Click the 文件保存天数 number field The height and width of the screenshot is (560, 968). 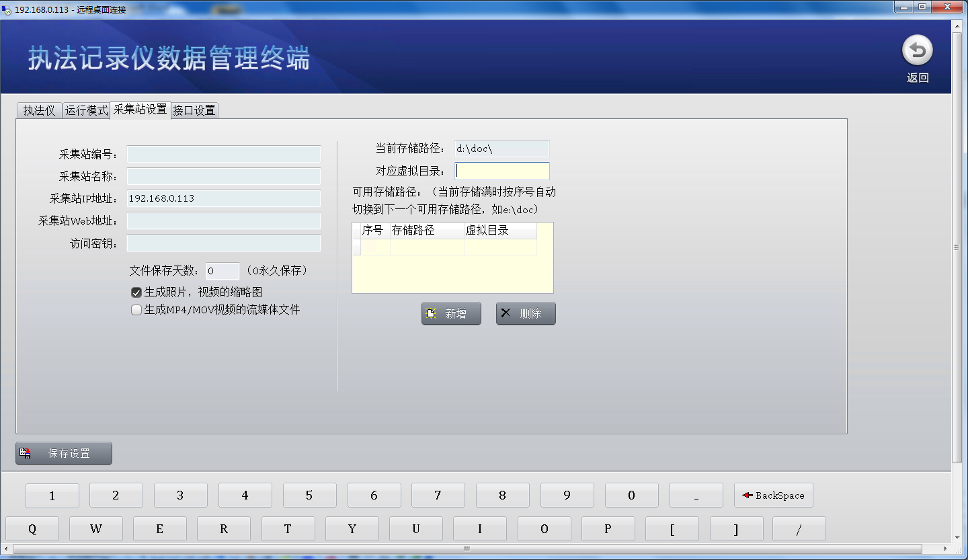pyautogui.click(x=223, y=271)
